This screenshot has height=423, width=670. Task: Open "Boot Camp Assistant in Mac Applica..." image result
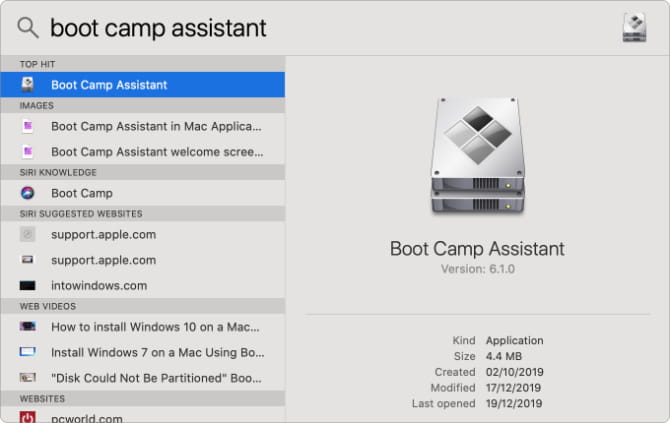[x=143, y=126]
